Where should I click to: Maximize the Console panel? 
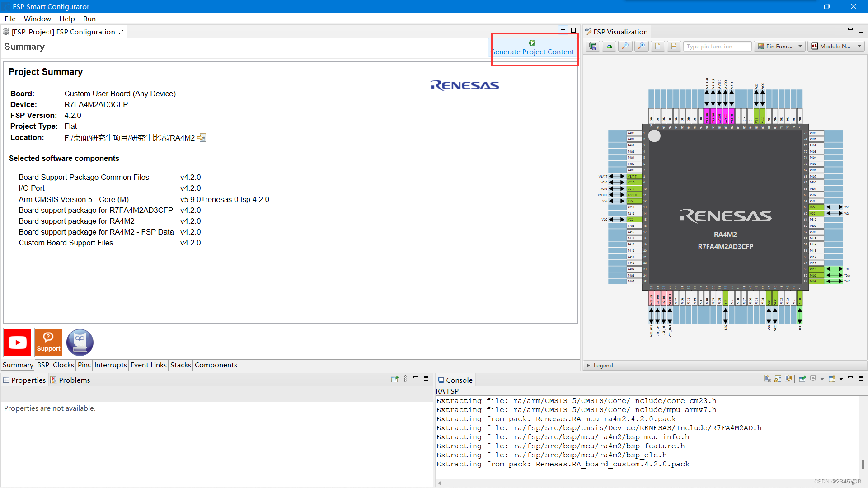click(x=861, y=379)
